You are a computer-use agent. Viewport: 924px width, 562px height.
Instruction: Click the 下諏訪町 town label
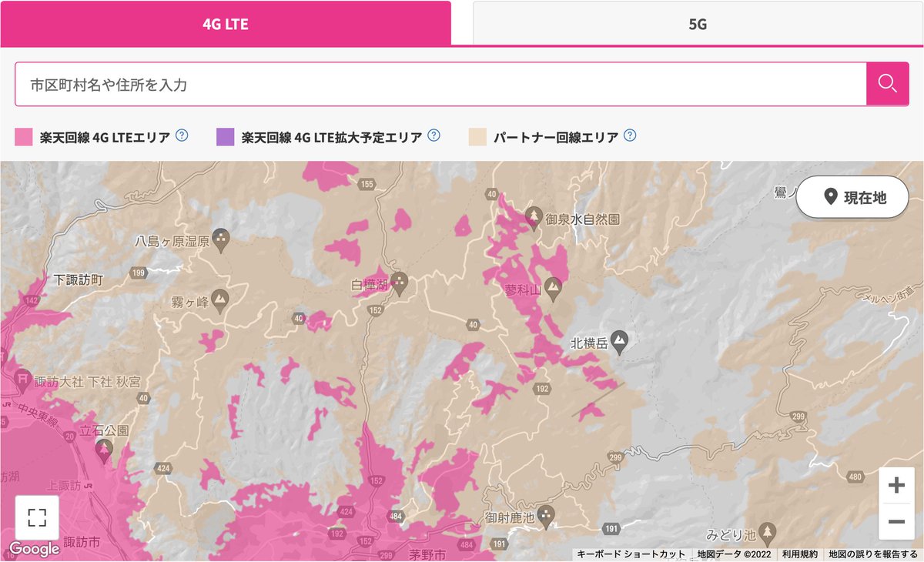pyautogui.click(x=79, y=282)
